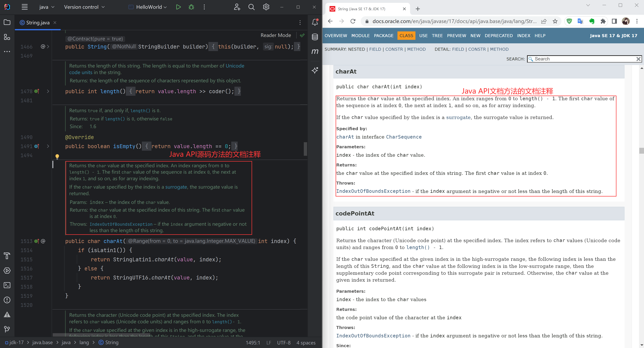Click java.base breadcrumb in status bar
Viewport: 644px width, 348px height.
pyautogui.click(x=42, y=342)
